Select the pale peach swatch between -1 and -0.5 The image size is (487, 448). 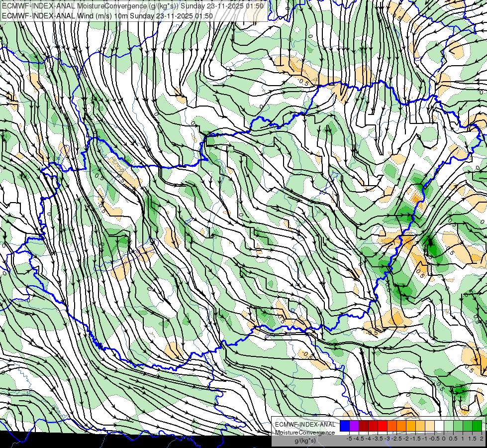click(430, 426)
